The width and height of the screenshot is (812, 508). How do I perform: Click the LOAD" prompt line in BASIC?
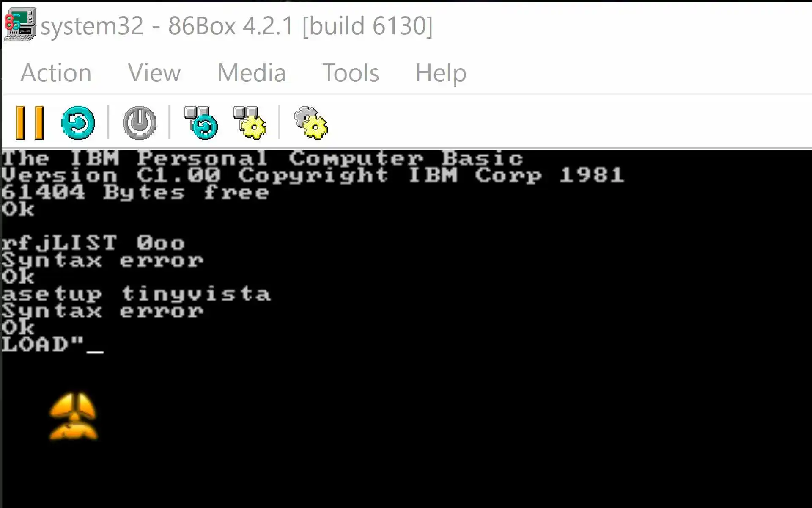tap(52, 344)
